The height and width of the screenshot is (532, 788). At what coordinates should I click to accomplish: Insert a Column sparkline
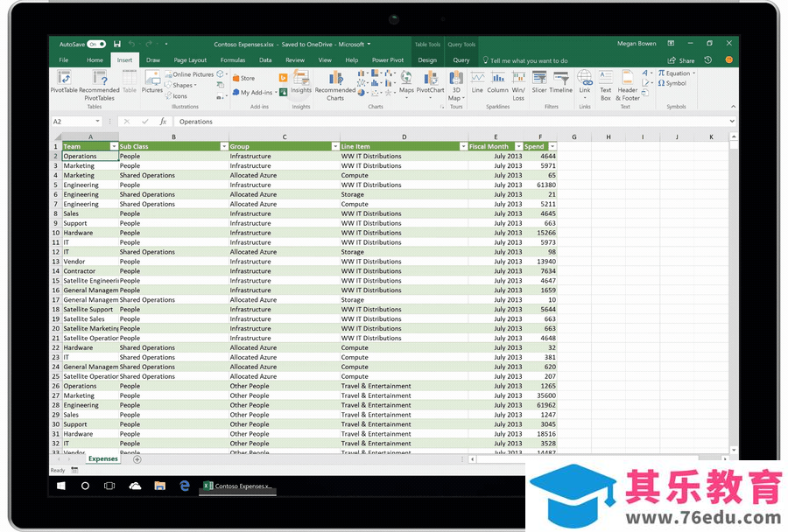pyautogui.click(x=497, y=82)
